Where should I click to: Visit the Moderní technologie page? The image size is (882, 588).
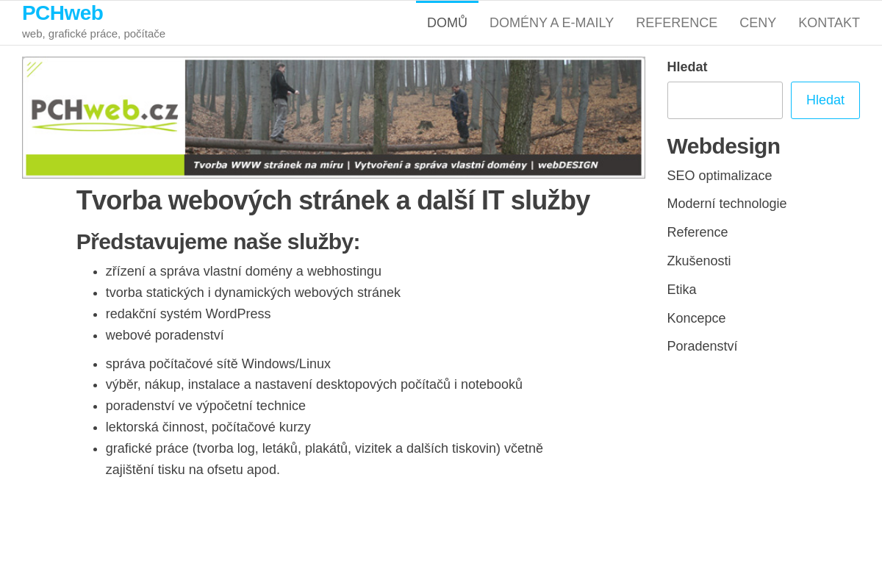[726, 204]
